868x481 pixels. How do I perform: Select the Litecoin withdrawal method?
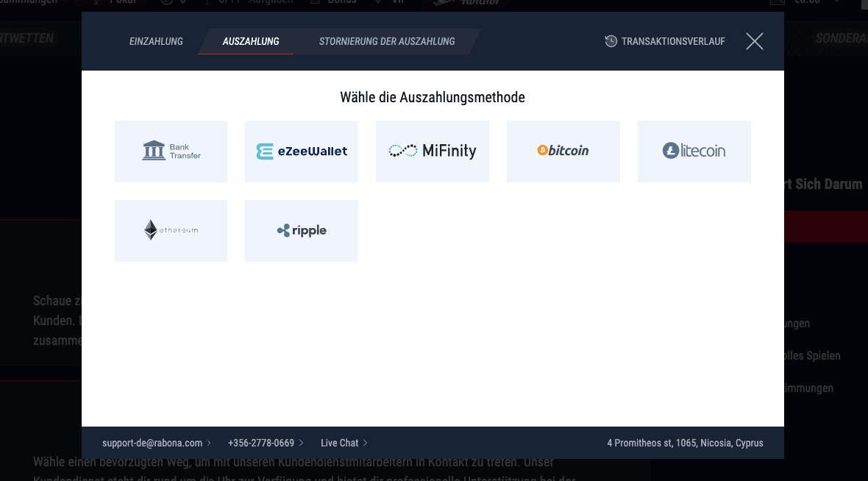coord(694,151)
